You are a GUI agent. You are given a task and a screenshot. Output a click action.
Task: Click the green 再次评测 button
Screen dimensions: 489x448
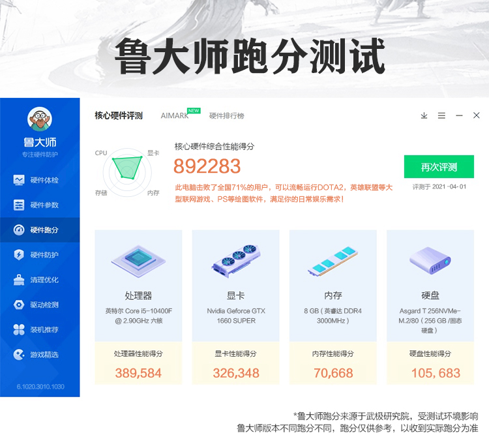(439, 166)
